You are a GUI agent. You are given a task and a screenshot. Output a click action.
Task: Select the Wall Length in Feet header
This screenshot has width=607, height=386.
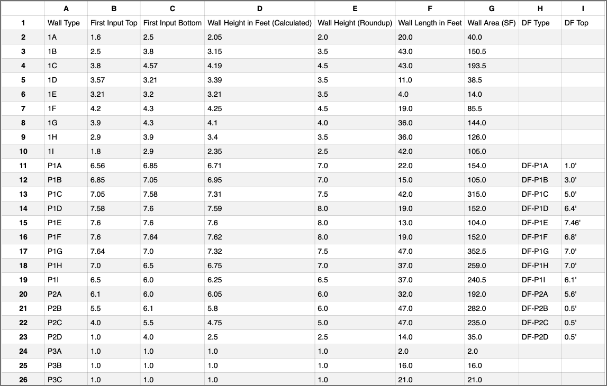pyautogui.click(x=430, y=23)
